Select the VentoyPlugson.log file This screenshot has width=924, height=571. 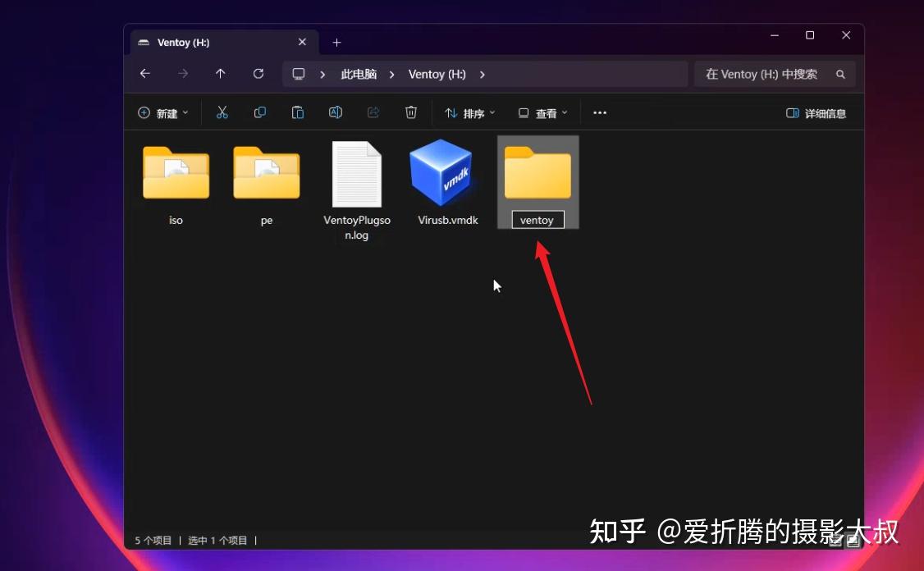[356, 176]
